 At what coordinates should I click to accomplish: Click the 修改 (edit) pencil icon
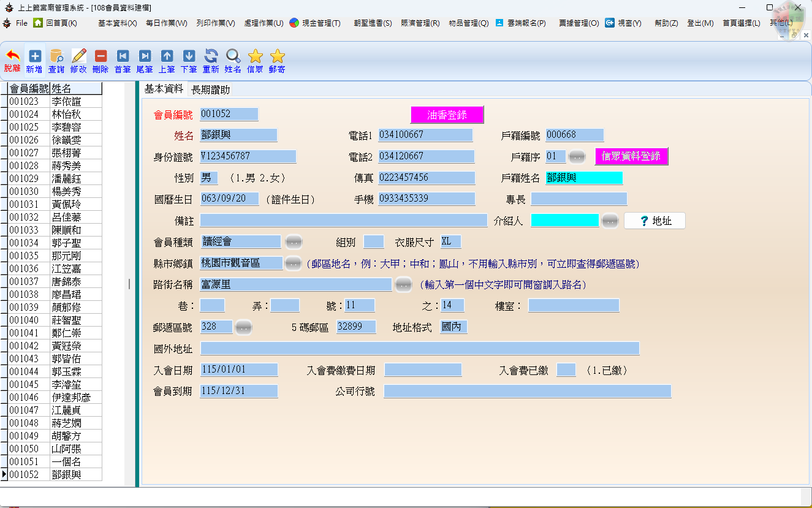[78, 56]
